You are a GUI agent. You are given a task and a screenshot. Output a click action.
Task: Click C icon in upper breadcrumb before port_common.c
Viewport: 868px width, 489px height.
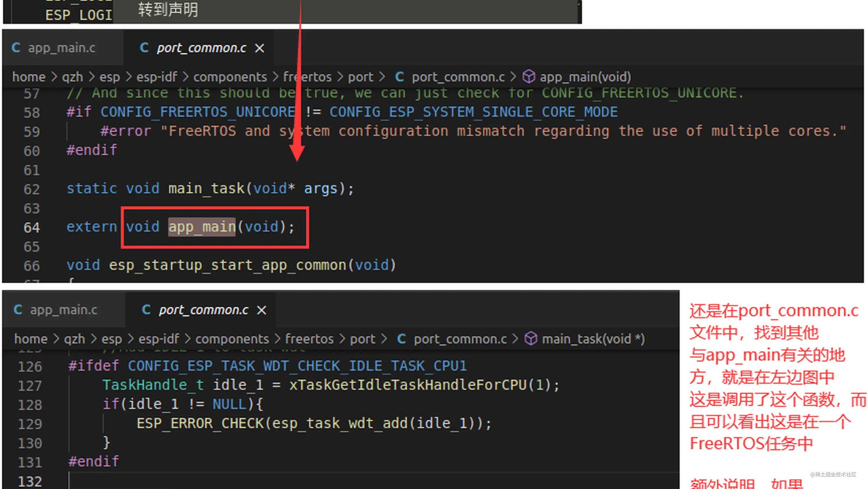pyautogui.click(x=400, y=76)
